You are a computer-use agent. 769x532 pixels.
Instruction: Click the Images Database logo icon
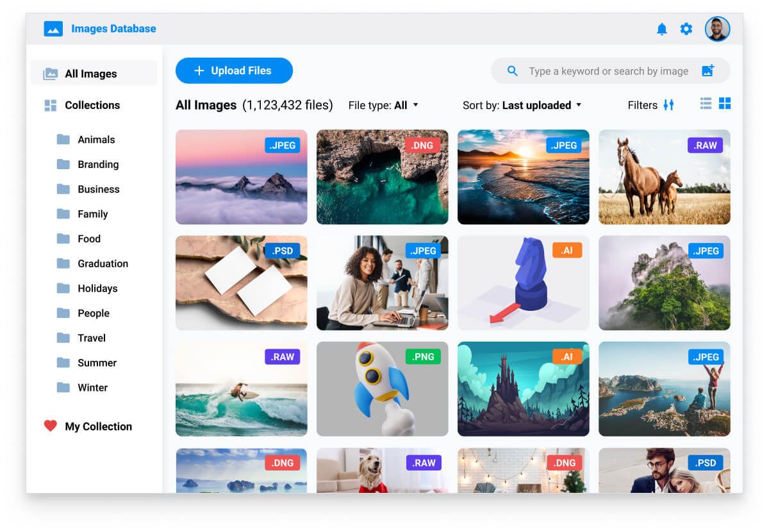[53, 29]
